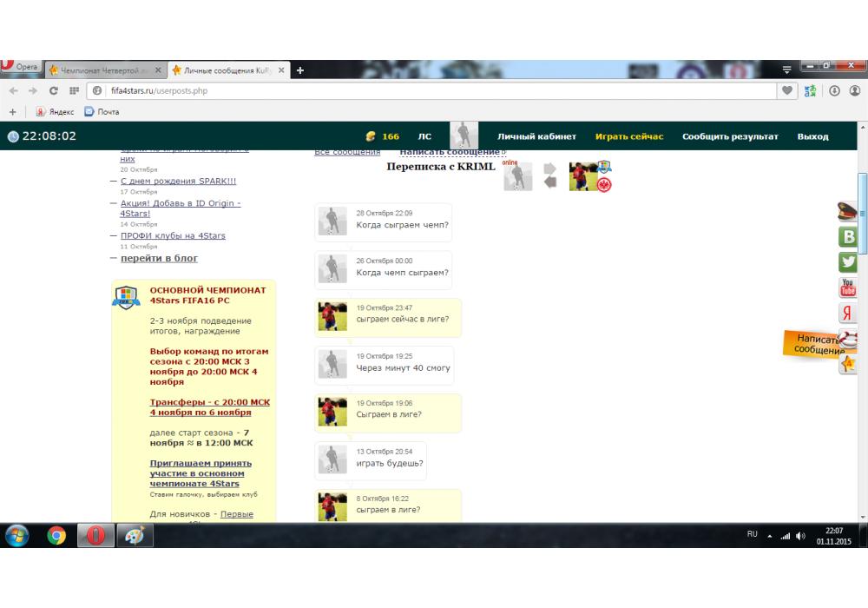
Task: Click the officer cap sidebar icon
Action: pos(847,211)
